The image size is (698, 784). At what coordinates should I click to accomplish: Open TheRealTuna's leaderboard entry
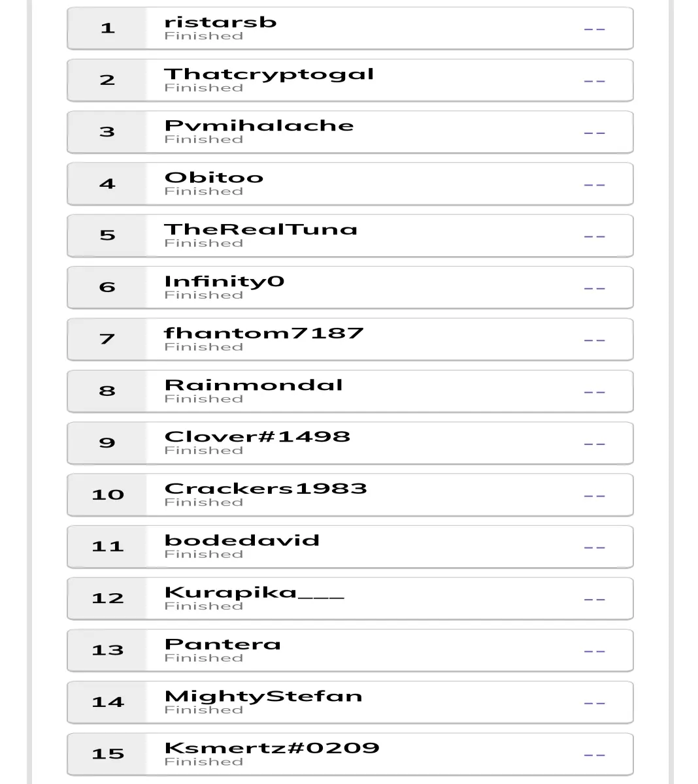[x=350, y=236]
